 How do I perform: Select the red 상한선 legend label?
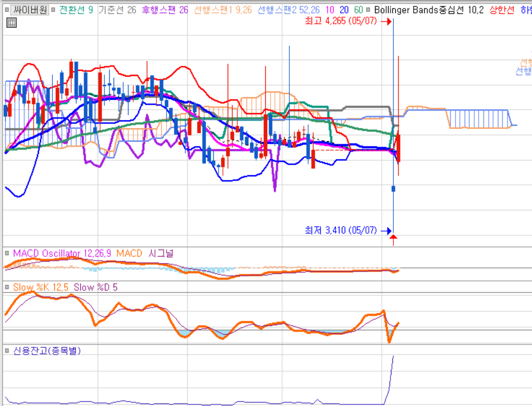502,10
